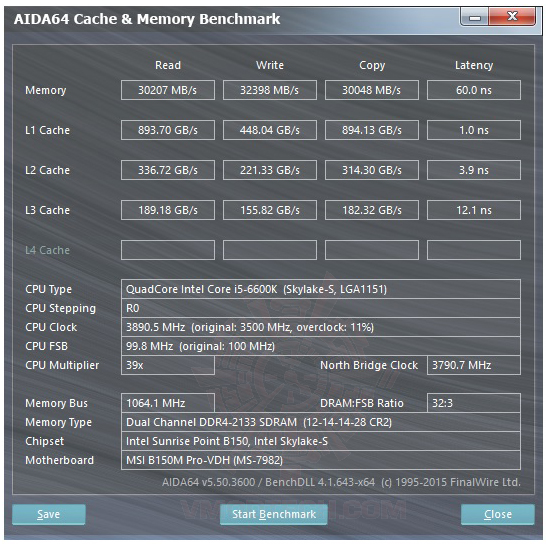Screen dimensions: 550x544
Task: Click the empty L4 Cache Read field
Action: pos(168,250)
